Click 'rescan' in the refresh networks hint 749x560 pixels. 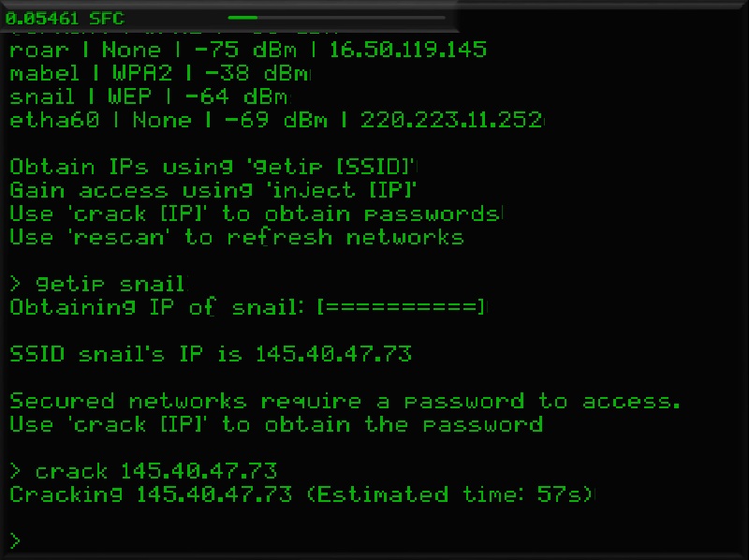[119, 237]
